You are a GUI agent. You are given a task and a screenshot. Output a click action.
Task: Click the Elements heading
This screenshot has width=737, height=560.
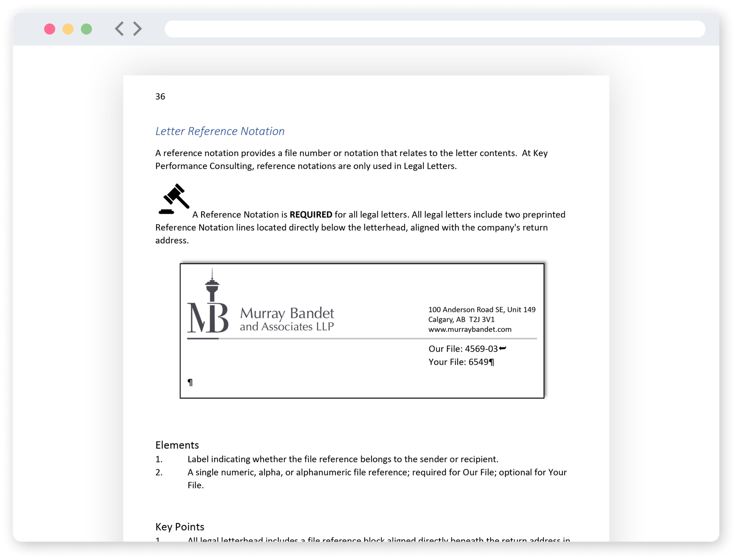click(177, 445)
